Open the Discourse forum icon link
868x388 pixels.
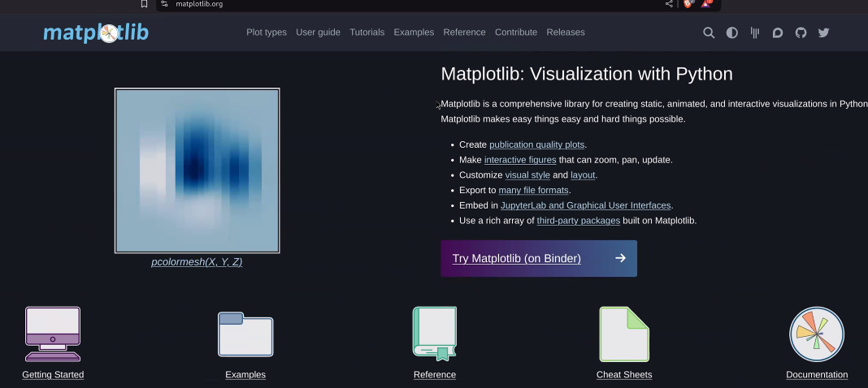[x=778, y=32]
